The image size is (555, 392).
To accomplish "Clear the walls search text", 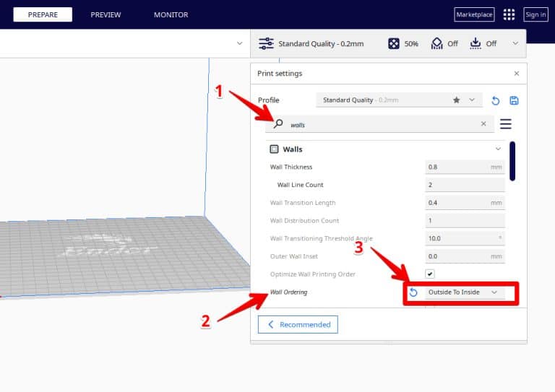I will (x=483, y=124).
